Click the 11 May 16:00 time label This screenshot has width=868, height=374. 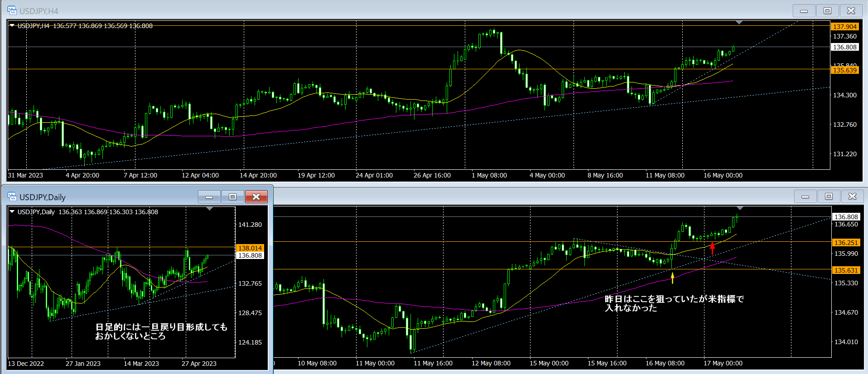(x=433, y=363)
